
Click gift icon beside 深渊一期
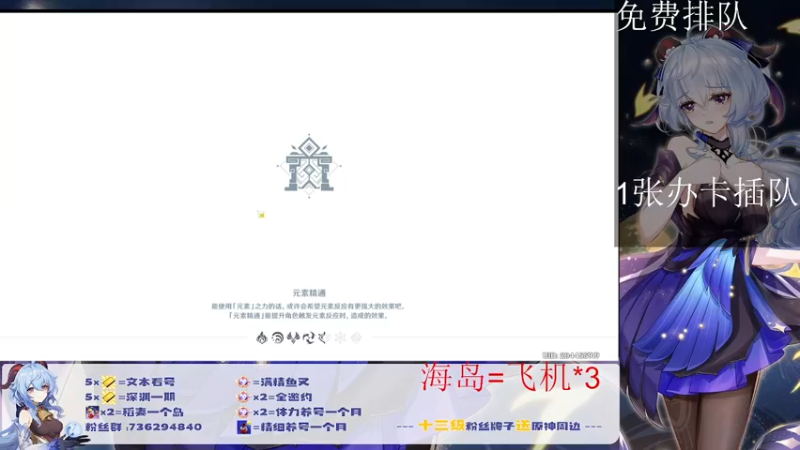click(109, 397)
